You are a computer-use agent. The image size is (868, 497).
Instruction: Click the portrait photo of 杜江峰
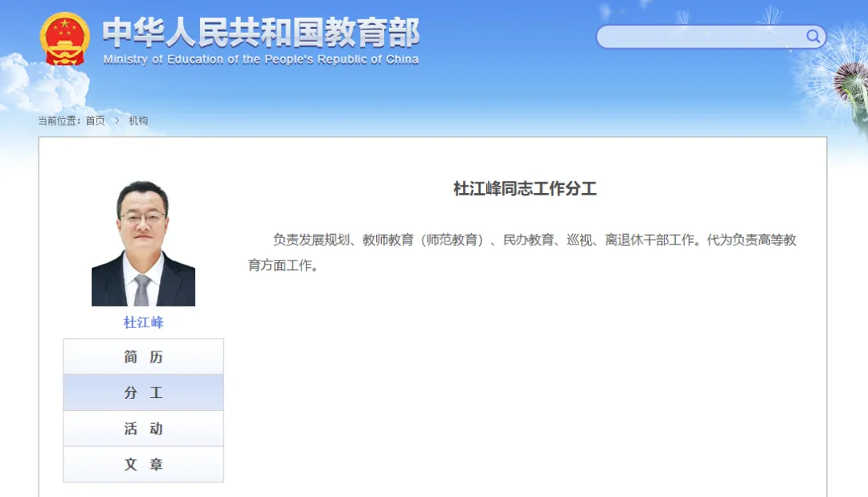pos(143,243)
